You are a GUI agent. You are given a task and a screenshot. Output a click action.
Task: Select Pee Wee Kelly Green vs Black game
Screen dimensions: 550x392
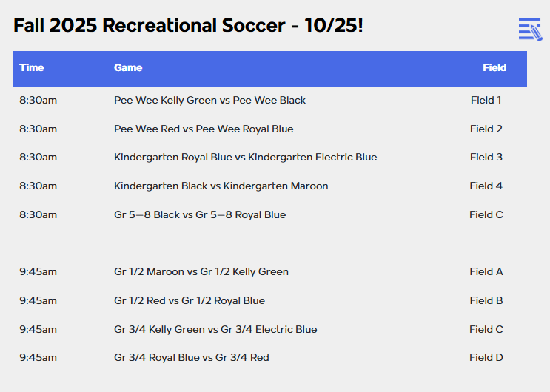[209, 101]
